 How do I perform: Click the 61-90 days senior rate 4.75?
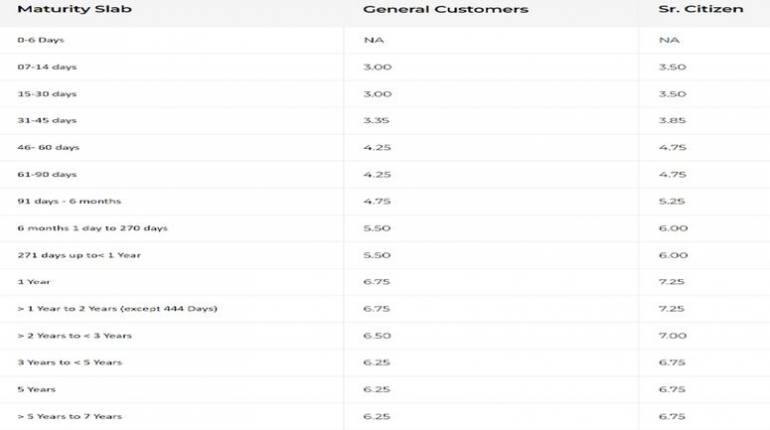tap(672, 175)
